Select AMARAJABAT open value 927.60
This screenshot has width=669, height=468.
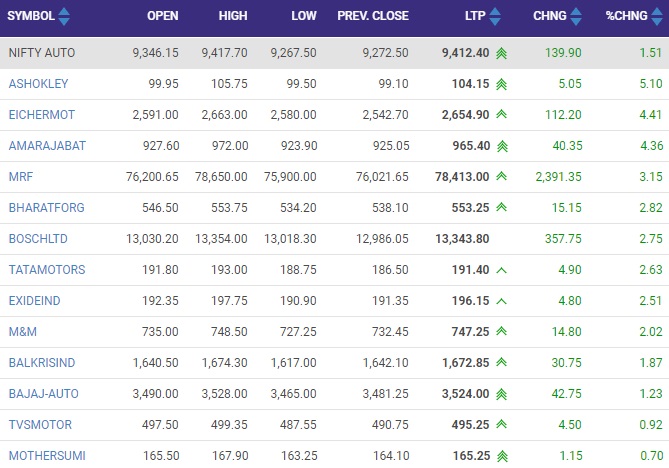(161, 146)
